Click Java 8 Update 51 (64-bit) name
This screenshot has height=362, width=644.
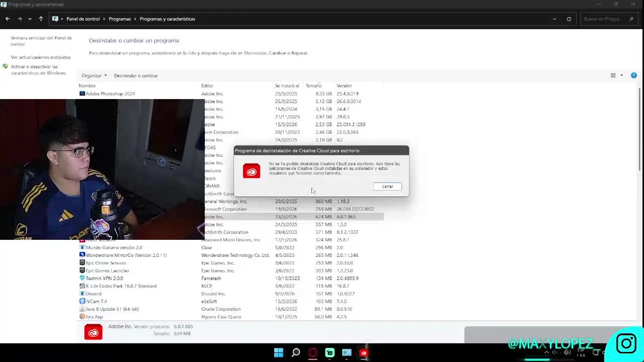[x=112, y=309]
